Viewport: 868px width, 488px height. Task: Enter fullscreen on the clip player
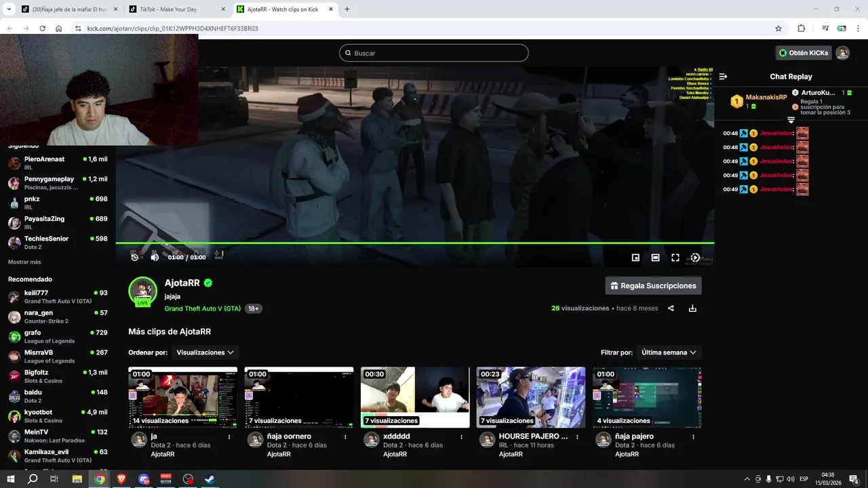point(675,258)
